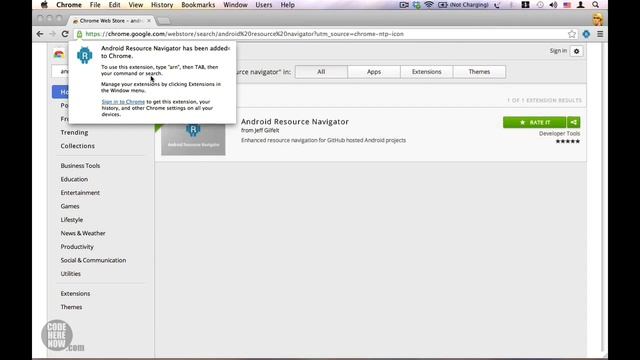This screenshot has width=640, height=360.
Task: Open the Education category
Action: point(74,179)
